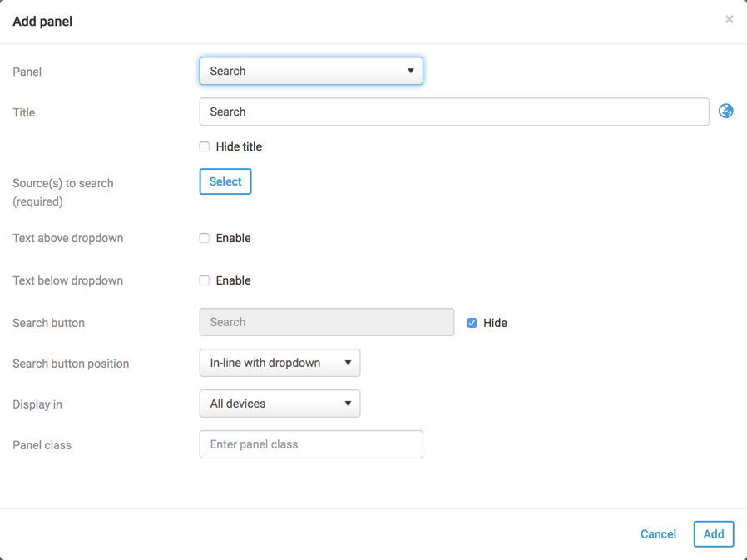Open the Panel type dropdown showing Search
This screenshot has height=560, width=747.
[311, 72]
